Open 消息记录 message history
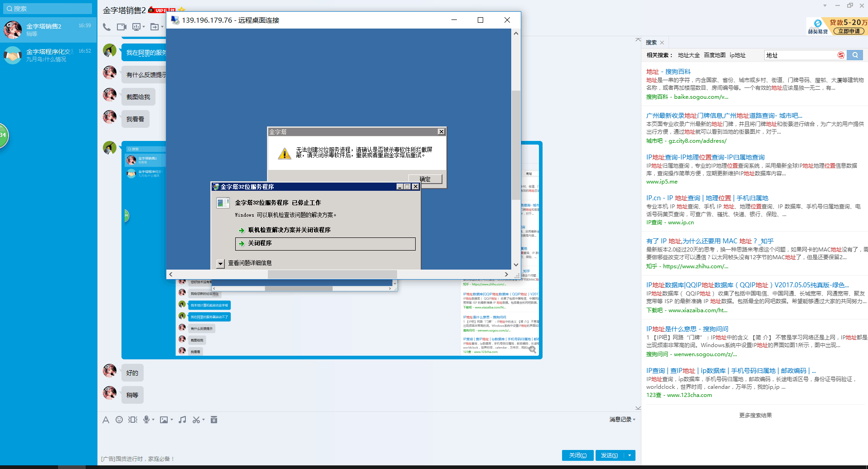This screenshot has height=469, width=868. [x=620, y=420]
